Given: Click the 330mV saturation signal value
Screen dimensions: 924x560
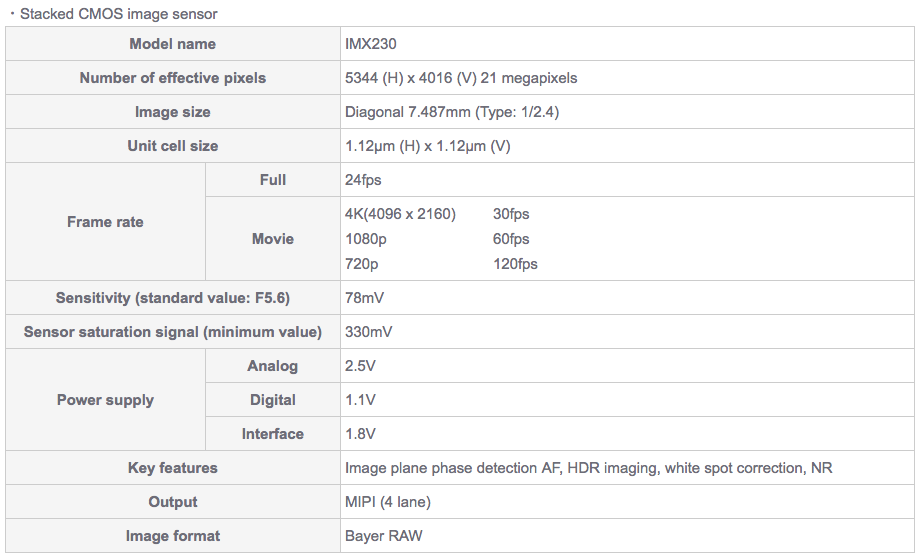Looking at the screenshot, I should click(368, 332).
